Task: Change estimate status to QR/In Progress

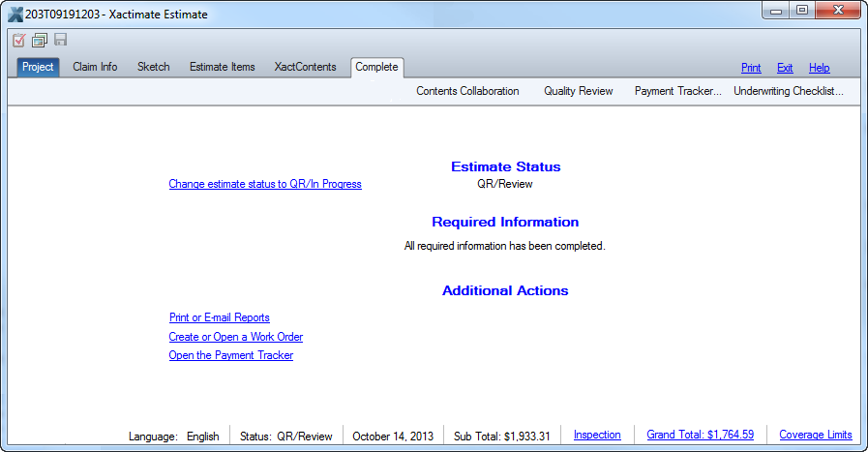Action: pos(265,184)
